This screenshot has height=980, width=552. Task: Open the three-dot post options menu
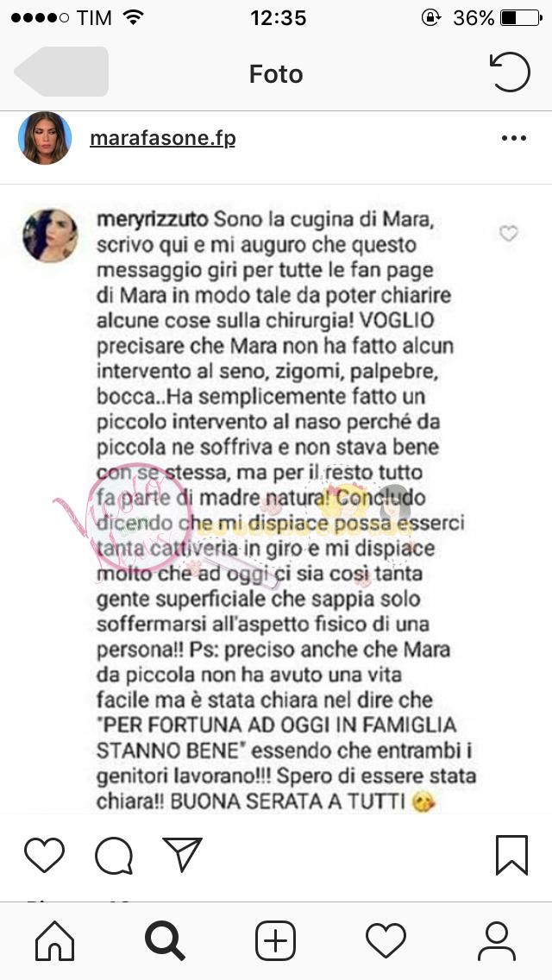click(x=514, y=138)
